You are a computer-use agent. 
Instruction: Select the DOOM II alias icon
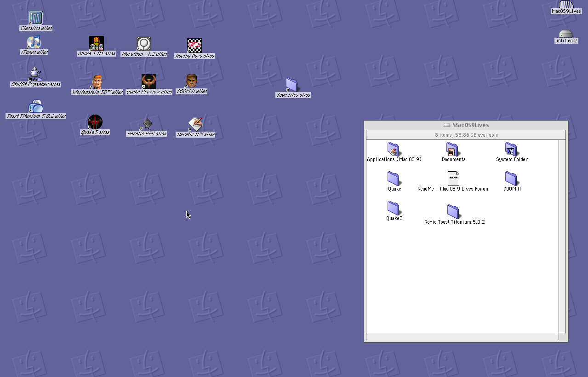point(191,81)
